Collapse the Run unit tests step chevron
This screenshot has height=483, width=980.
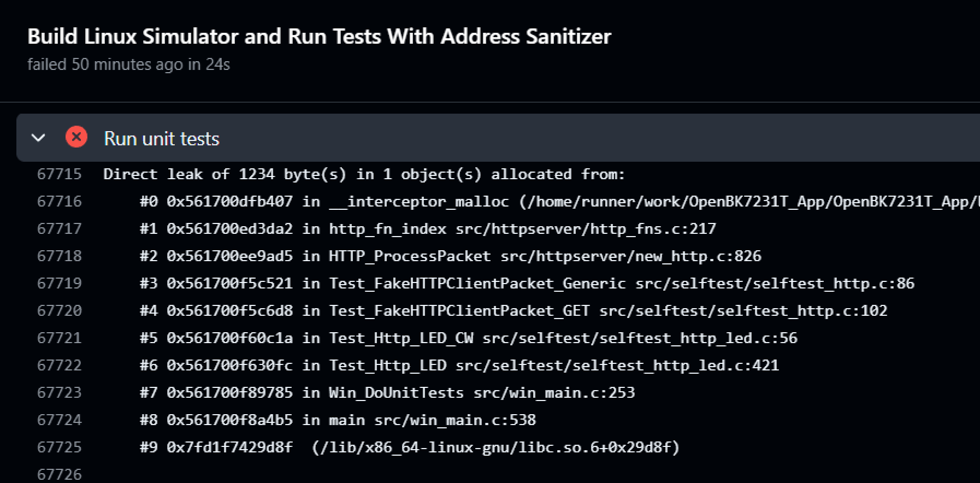coord(38,138)
